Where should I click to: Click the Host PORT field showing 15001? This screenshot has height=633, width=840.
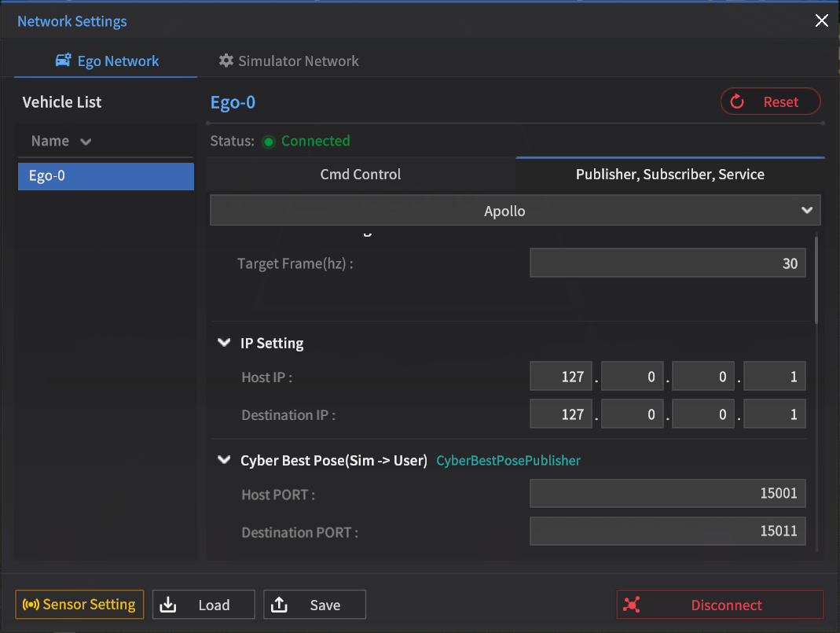coord(667,494)
